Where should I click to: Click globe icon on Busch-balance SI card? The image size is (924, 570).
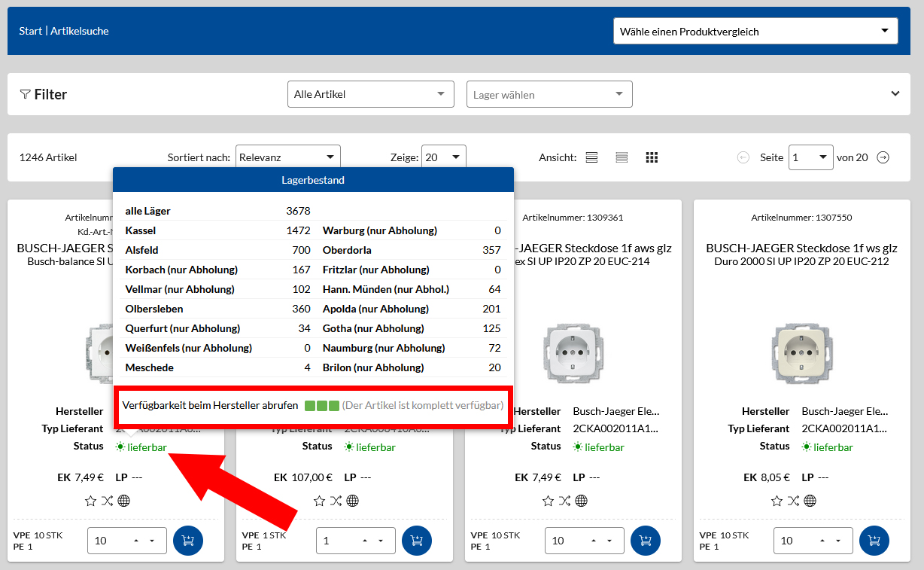click(x=124, y=501)
